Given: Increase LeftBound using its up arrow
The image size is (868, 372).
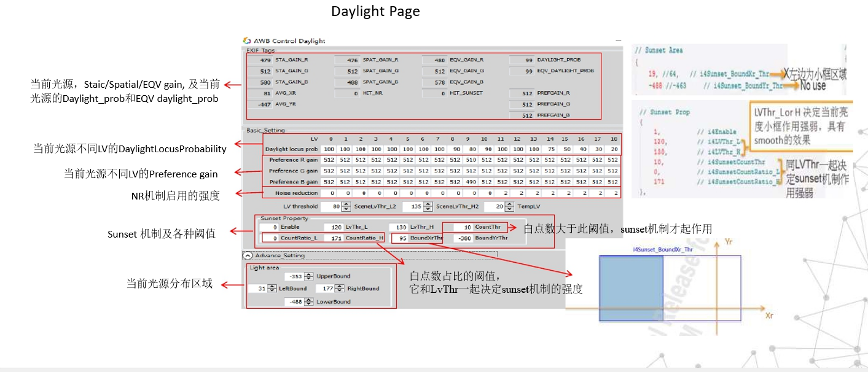Looking at the screenshot, I should (272, 286).
